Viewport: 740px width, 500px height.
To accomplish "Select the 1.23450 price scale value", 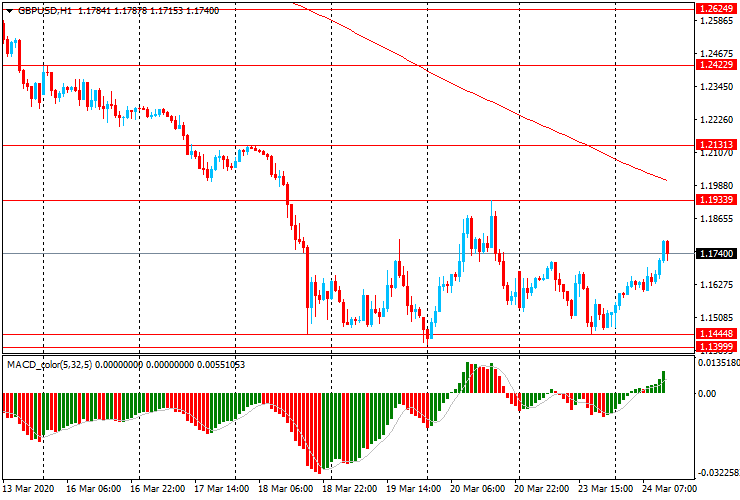I will [x=716, y=86].
